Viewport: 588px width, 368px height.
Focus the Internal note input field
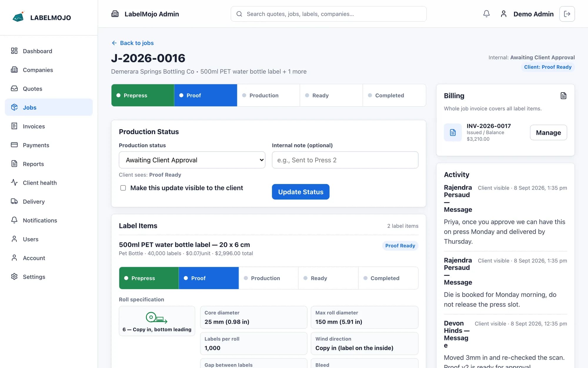coord(345,160)
